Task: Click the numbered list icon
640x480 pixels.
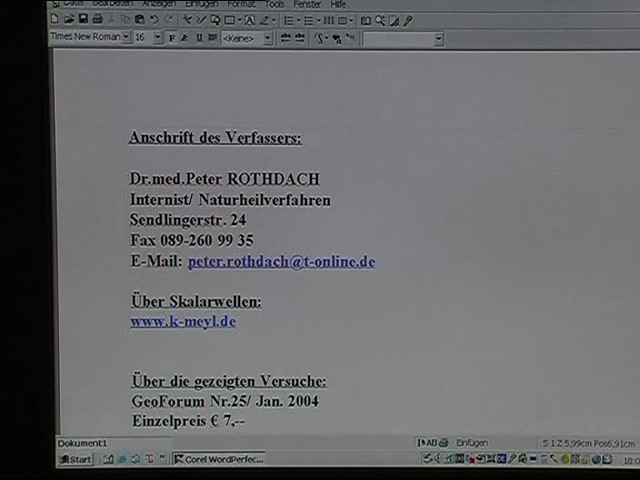Action: (289, 20)
